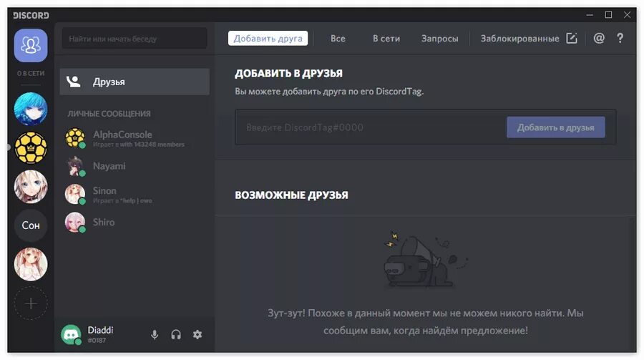Click the Diaddi user avatar
Screen dimensions: 644x360
(x=71, y=334)
